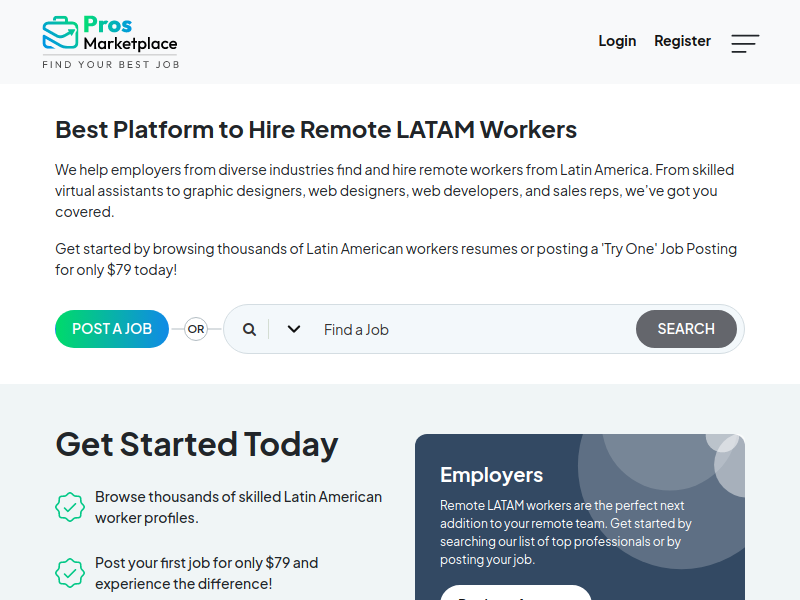Click the Get Started Today heading
Viewport: 800px width, 600px height.
pos(197,444)
